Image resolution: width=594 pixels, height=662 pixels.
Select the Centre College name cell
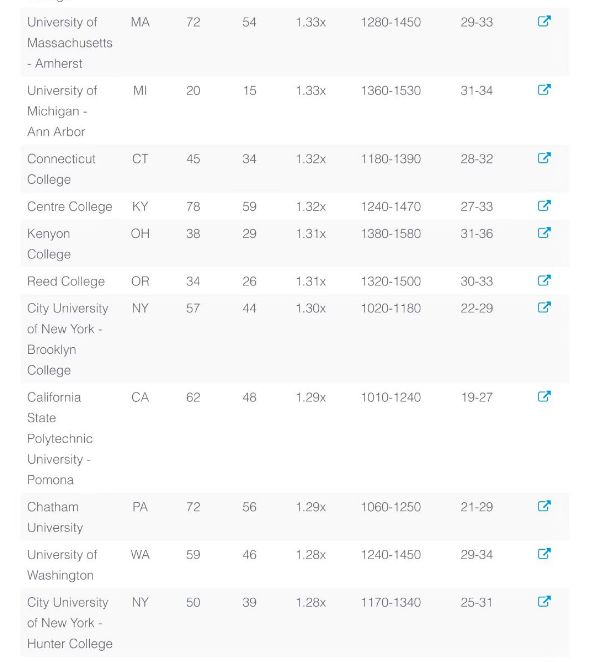(70, 206)
